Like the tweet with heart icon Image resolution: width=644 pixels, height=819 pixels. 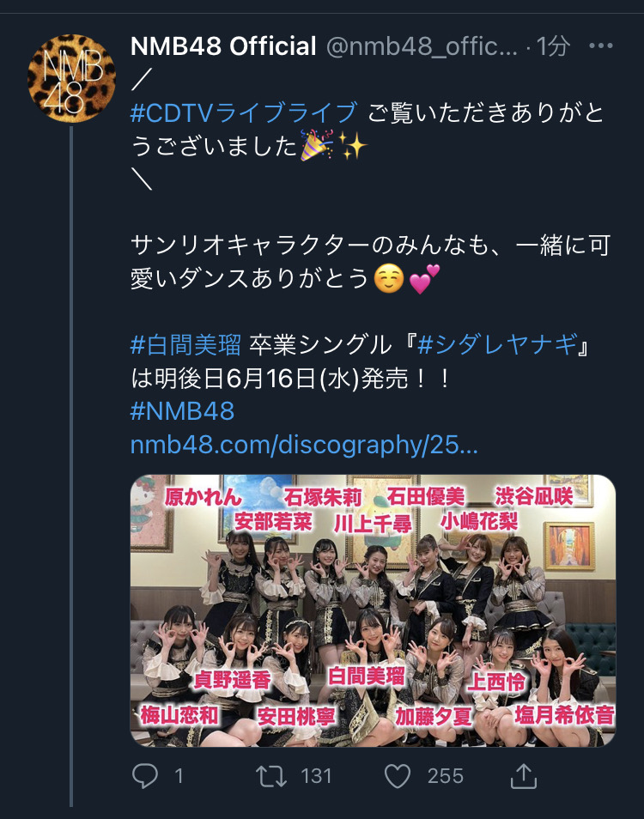398,776
